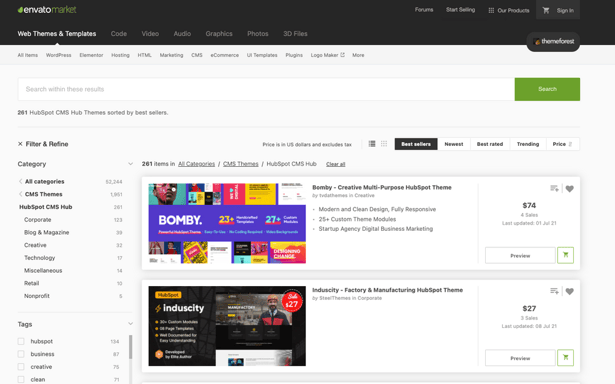Click the Sign In link

(565, 11)
